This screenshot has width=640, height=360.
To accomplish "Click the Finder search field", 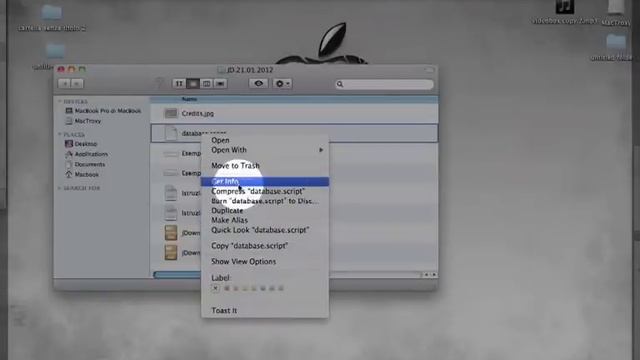I will pos(384,84).
